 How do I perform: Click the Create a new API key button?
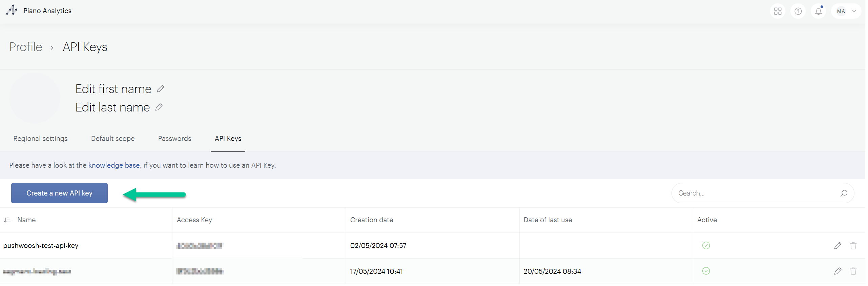point(59,193)
